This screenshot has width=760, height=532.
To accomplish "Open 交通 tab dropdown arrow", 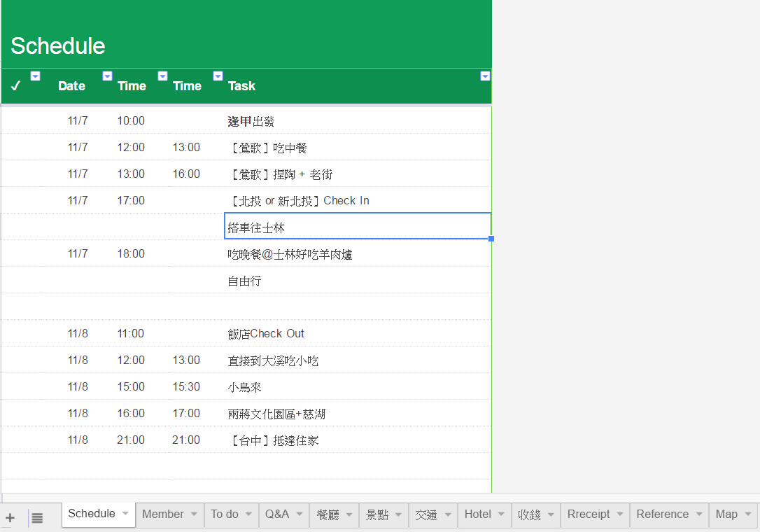I will tap(448, 514).
